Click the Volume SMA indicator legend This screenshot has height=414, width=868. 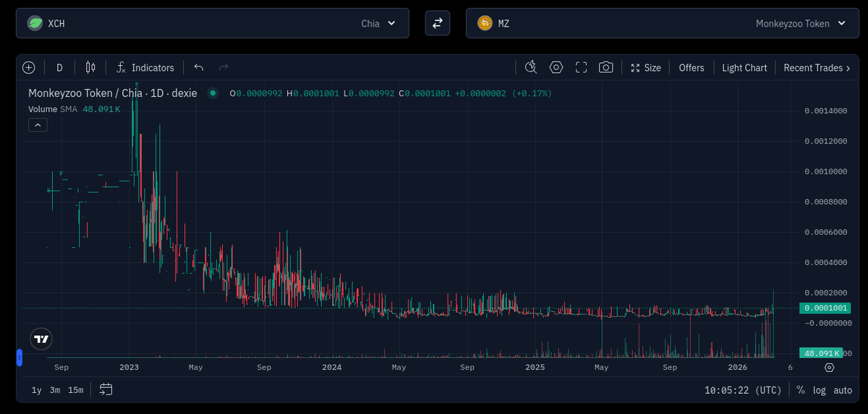point(75,109)
